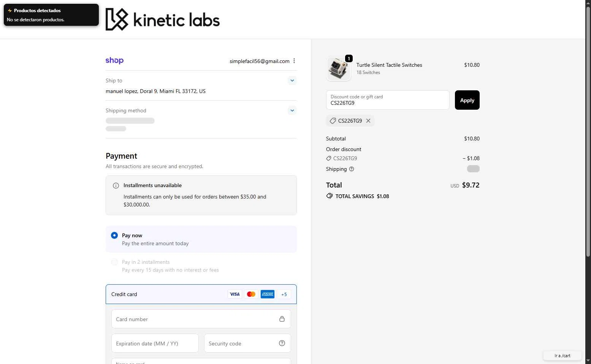Click the Shop logo
This screenshot has height=364, width=591.
click(114, 60)
